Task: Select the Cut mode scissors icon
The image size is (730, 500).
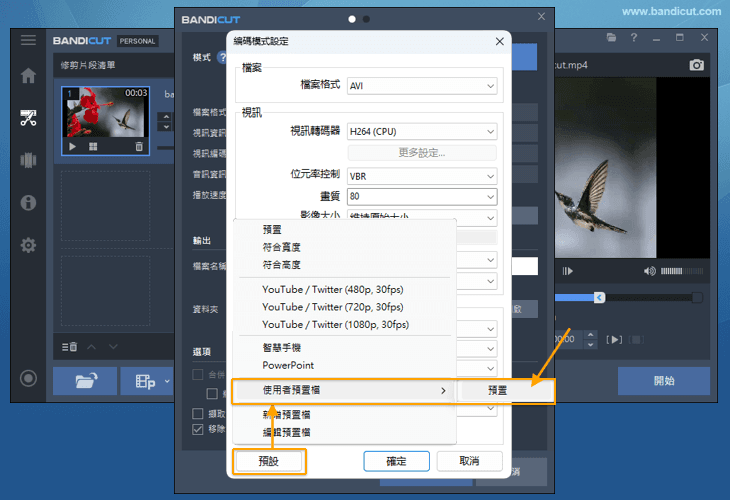Action: [x=28, y=118]
